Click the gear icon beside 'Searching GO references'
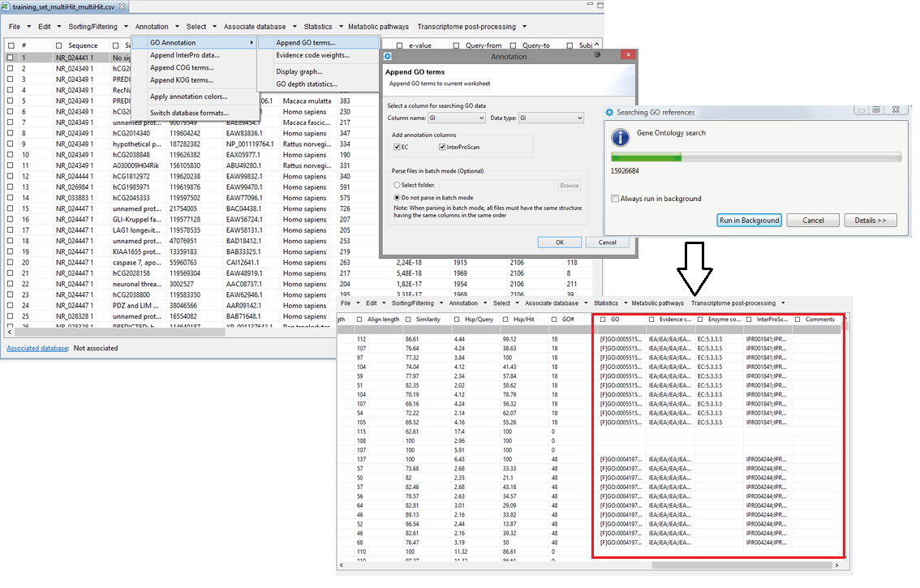Image resolution: width=920 pixels, height=588 pixels. (x=609, y=112)
